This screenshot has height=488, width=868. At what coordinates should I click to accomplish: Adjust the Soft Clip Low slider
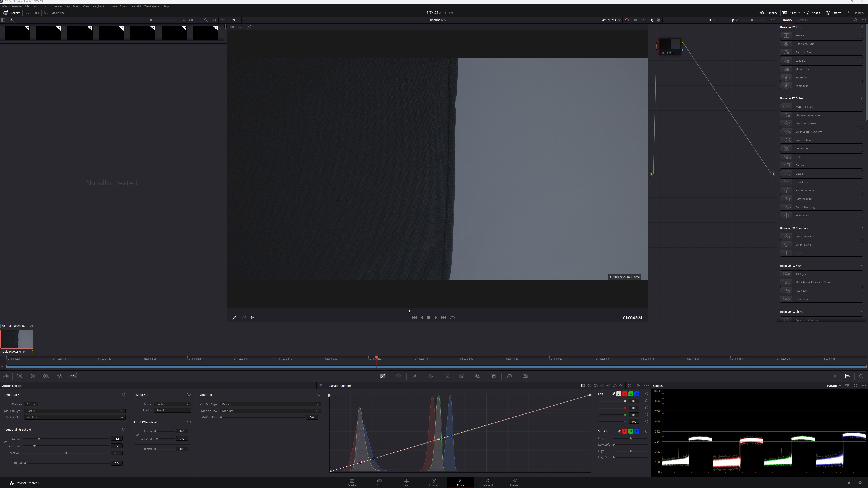point(630,438)
